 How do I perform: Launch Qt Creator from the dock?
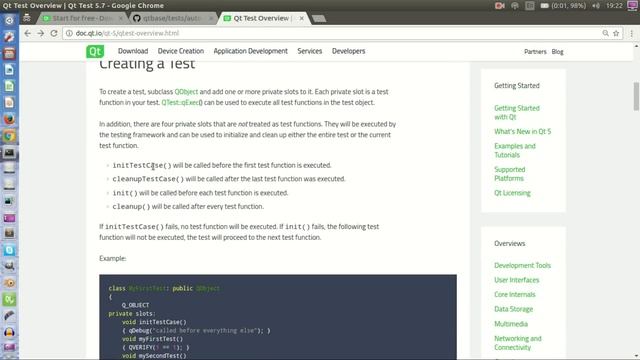click(x=9, y=300)
